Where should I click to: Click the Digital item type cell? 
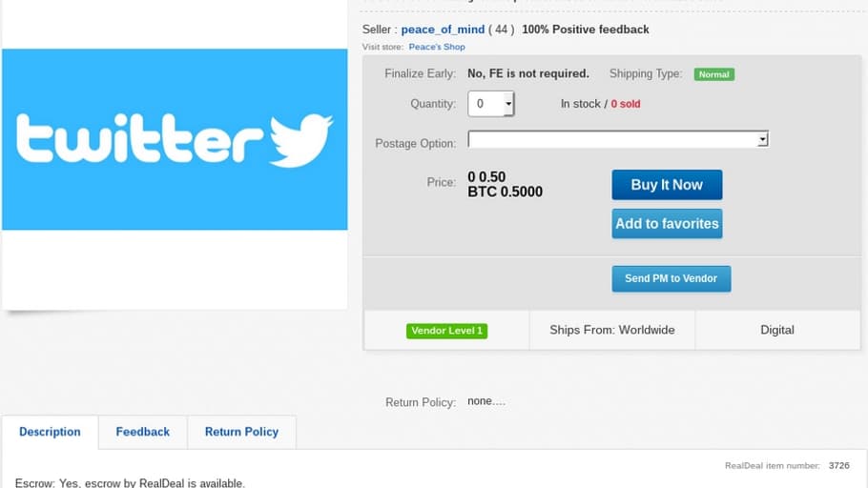[x=777, y=331]
